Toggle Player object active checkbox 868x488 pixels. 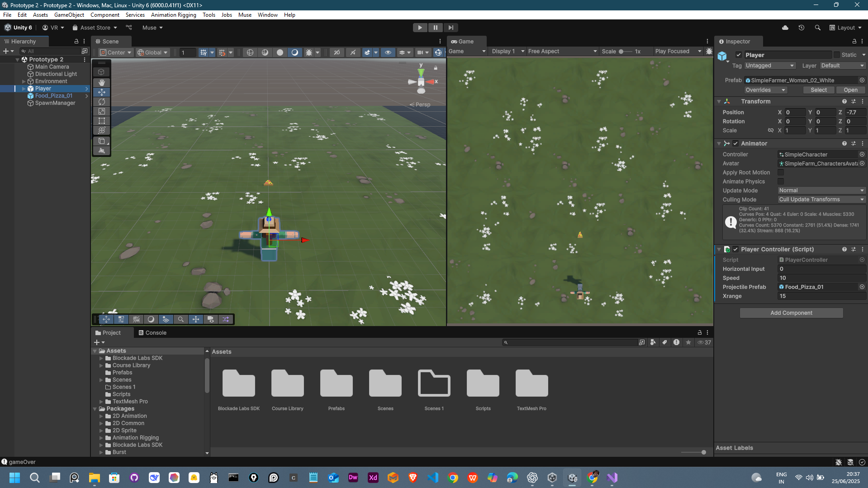739,55
